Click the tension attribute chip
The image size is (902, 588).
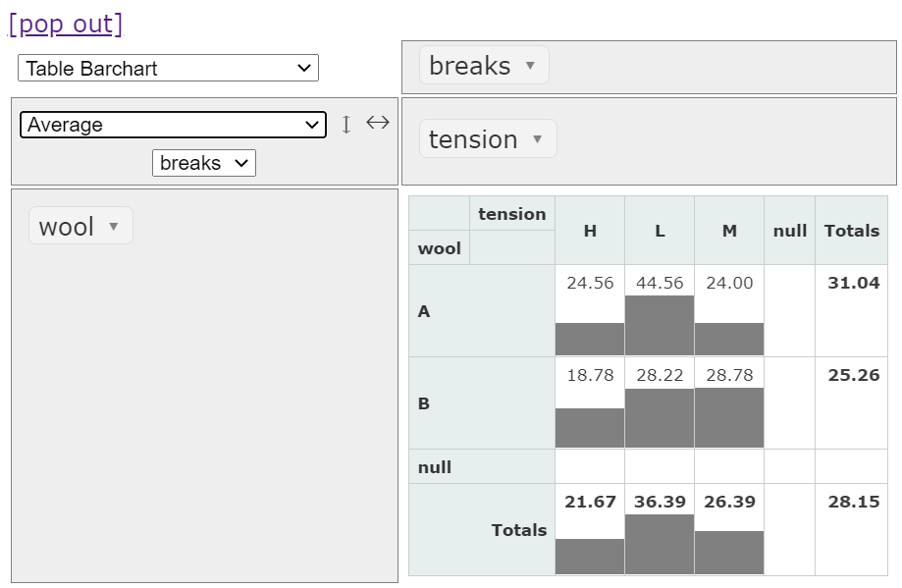[x=473, y=139]
